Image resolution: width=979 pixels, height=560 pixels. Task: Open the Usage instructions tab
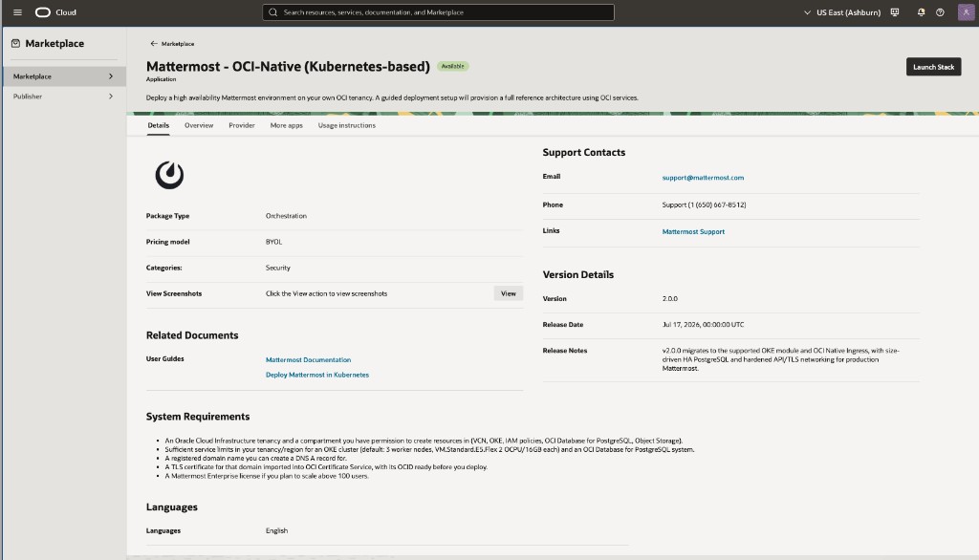click(x=346, y=125)
